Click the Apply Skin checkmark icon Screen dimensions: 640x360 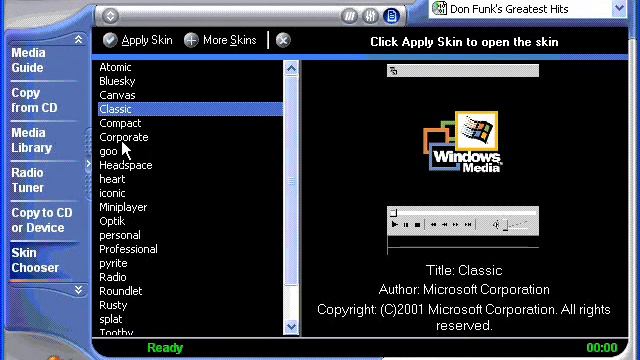click(x=110, y=40)
